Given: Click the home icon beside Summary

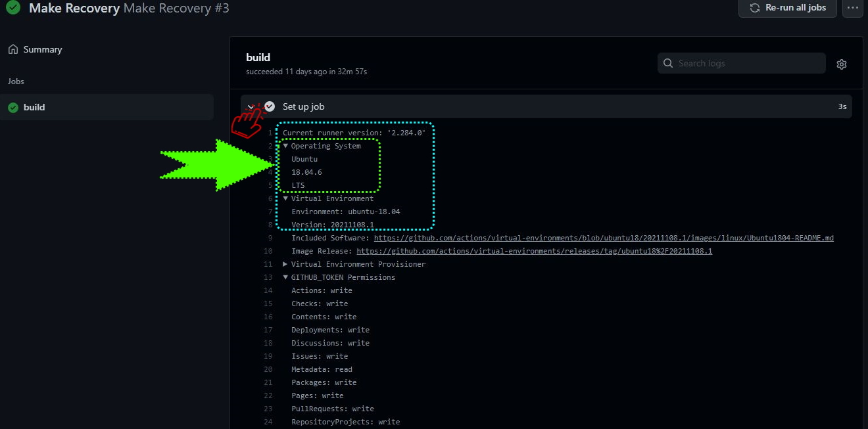Looking at the screenshot, I should point(13,49).
